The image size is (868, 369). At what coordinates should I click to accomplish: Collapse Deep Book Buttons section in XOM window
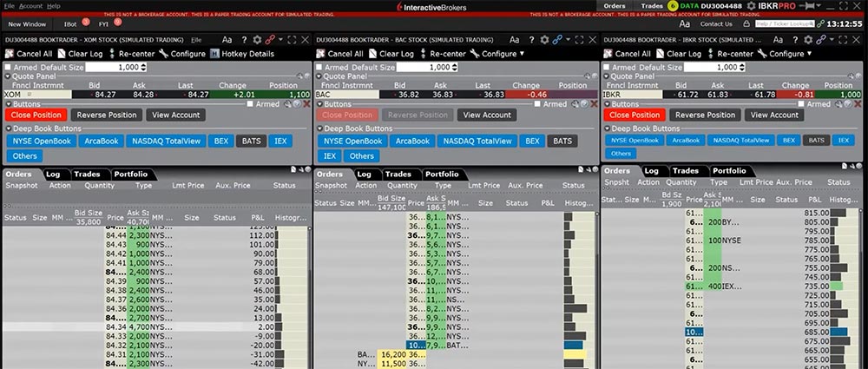(x=8, y=128)
